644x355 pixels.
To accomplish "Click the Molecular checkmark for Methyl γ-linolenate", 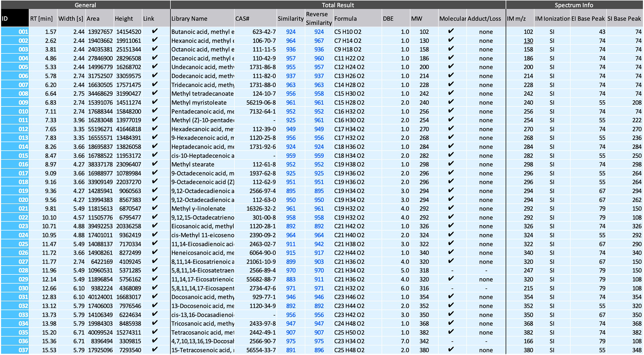I will [x=451, y=208].
